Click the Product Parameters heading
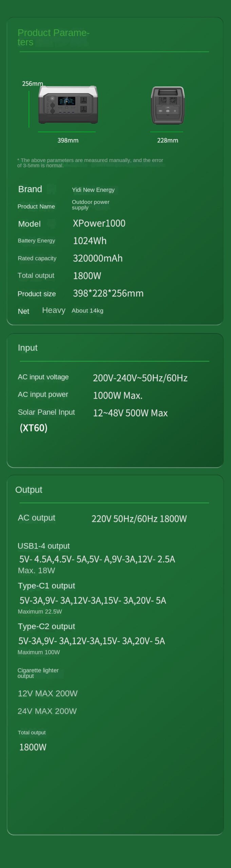The image size is (231, 868). (53, 37)
